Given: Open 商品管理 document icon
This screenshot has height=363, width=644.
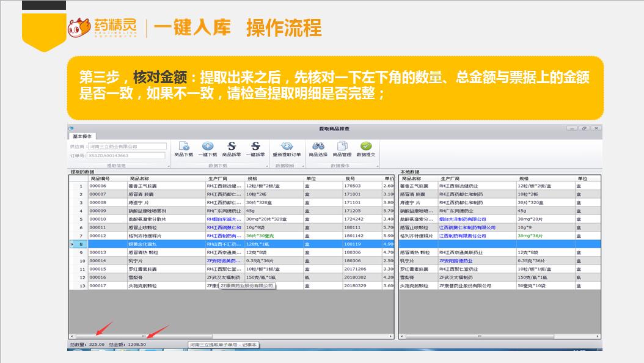Looking at the screenshot, I should coord(342,147).
